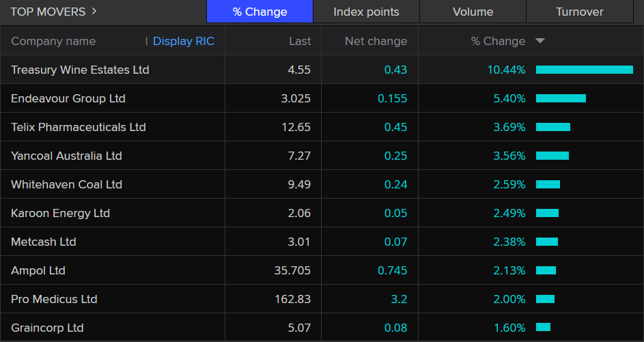
Task: Click net change 0.43
Action: point(395,70)
